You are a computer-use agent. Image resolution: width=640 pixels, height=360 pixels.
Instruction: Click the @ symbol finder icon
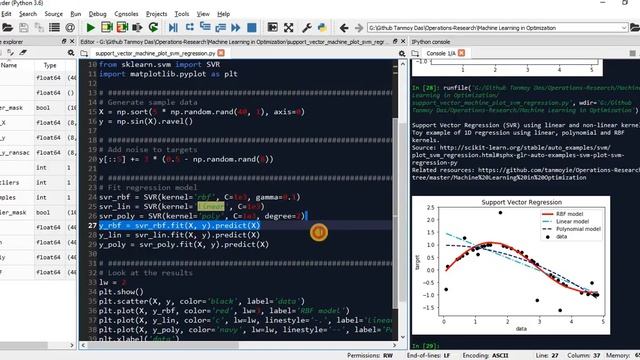pos(70,28)
